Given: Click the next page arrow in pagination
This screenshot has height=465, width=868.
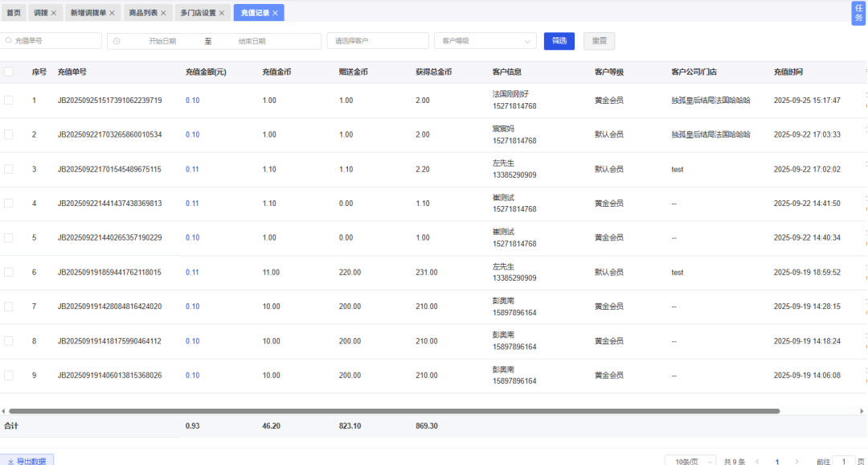Looking at the screenshot, I should point(796,462).
